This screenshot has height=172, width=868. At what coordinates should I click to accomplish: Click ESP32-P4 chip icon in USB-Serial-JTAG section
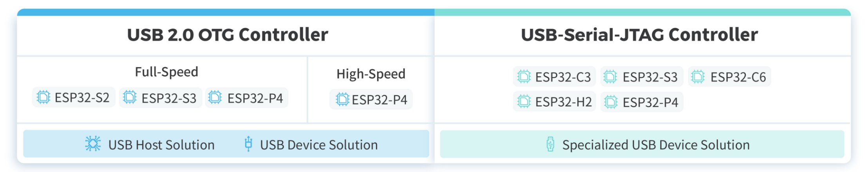610,102
